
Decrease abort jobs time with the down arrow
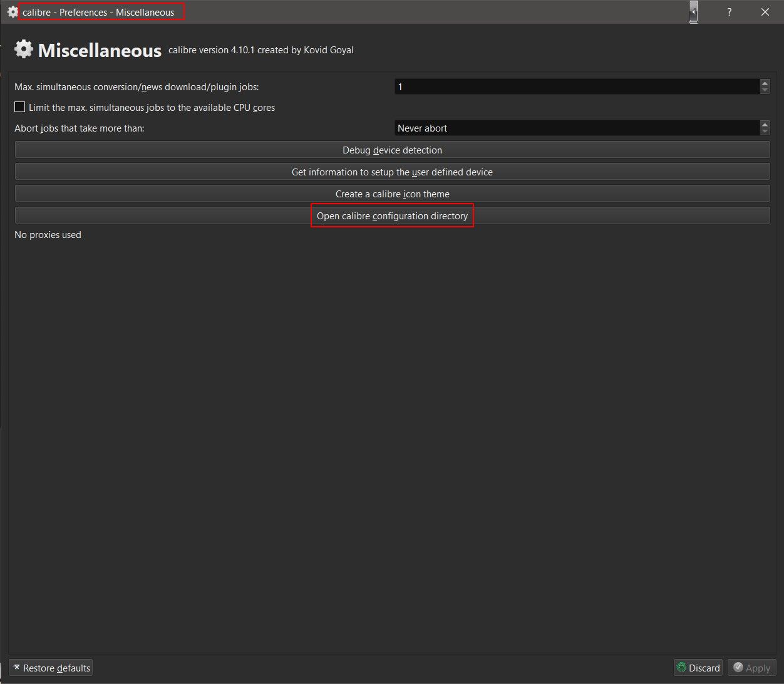click(765, 132)
